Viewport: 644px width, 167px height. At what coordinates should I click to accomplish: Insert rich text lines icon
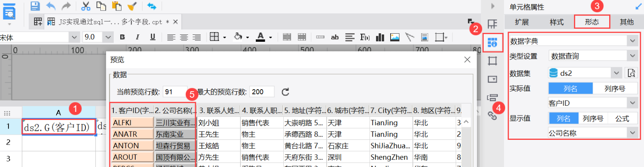click(350, 37)
